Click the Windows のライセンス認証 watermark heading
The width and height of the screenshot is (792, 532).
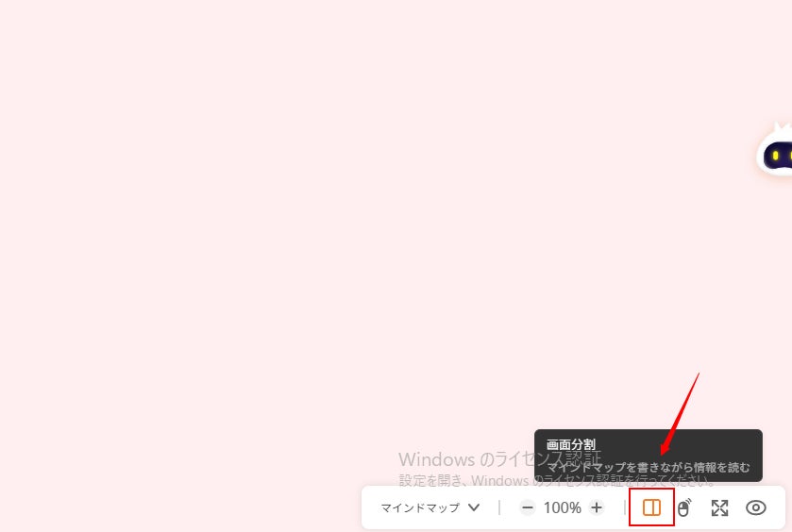(499, 459)
